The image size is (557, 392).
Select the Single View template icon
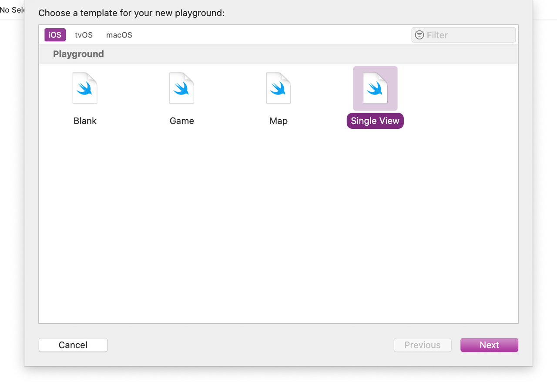(x=375, y=88)
